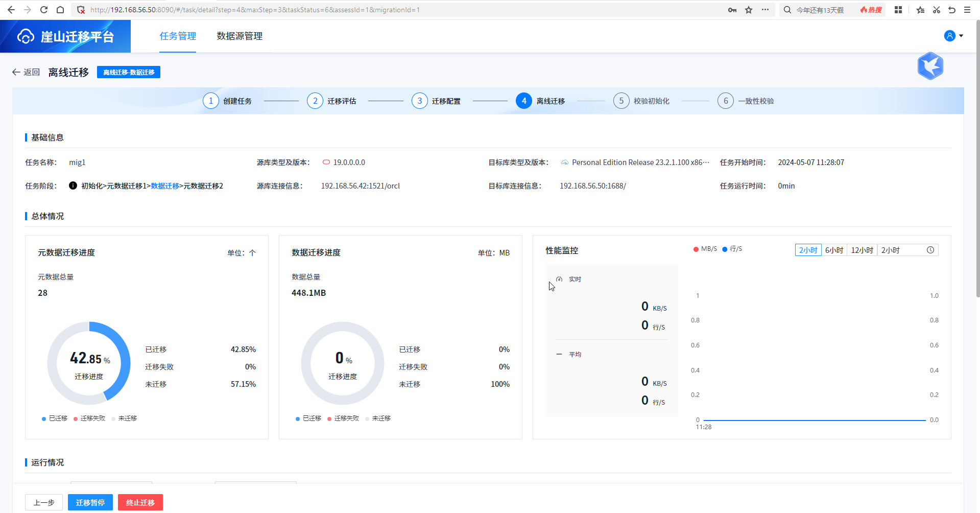Open the saved password key icon
This screenshot has height=513, width=980.
732,10
